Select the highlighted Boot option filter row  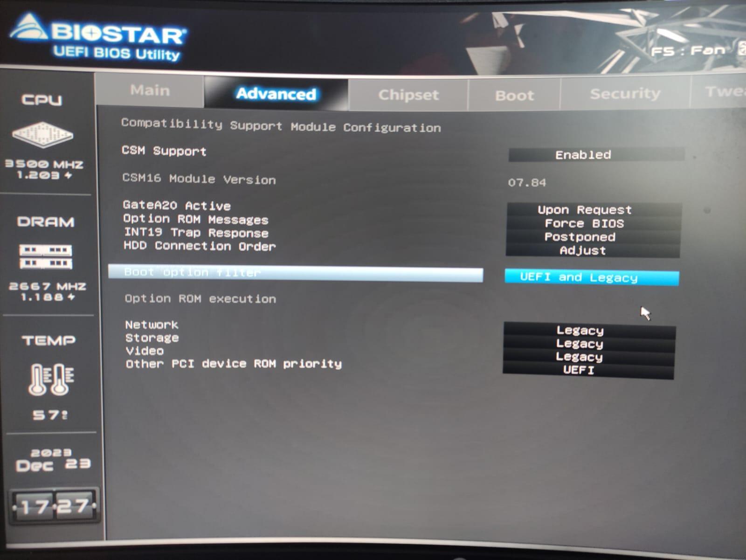click(x=296, y=273)
